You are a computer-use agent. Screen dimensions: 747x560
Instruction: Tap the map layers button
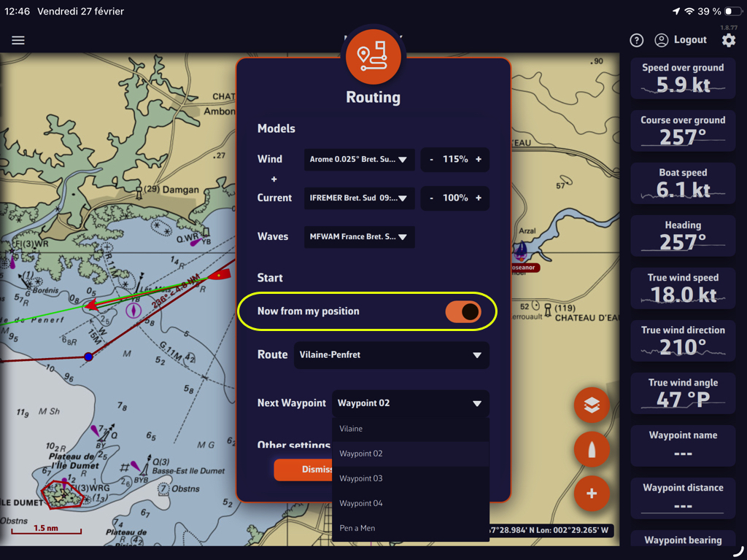tap(592, 406)
